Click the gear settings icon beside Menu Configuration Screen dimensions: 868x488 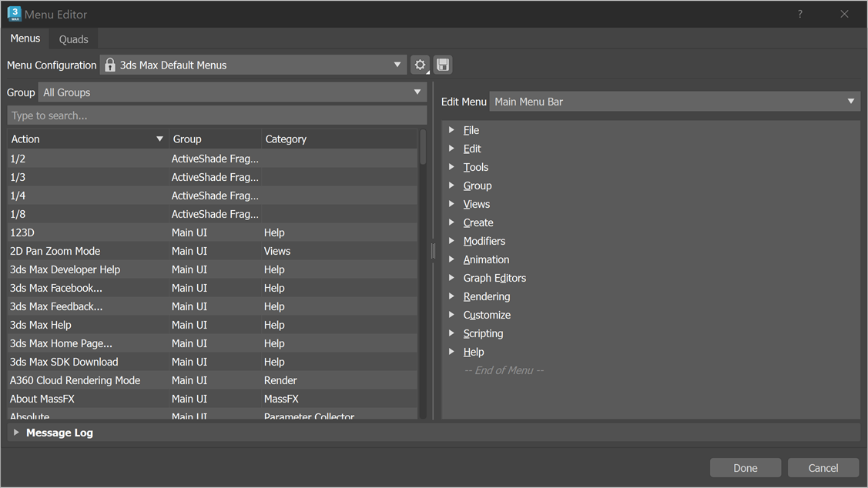coord(420,65)
